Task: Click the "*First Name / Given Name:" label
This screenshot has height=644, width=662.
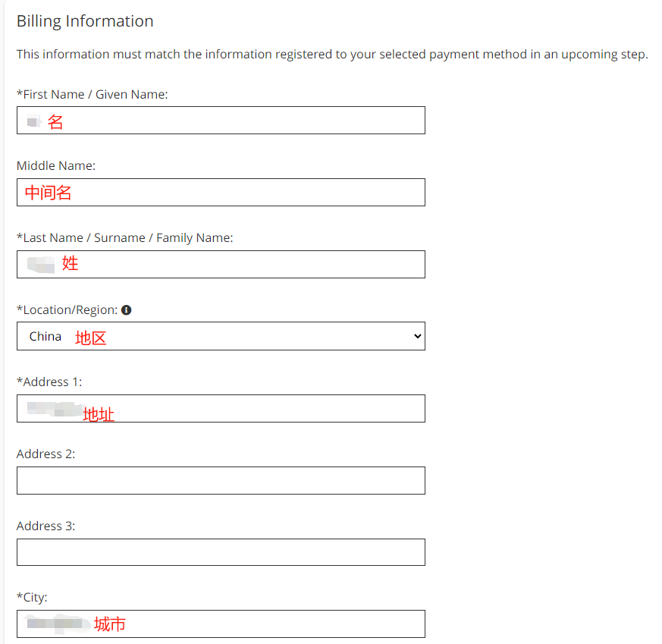Action: [92, 94]
